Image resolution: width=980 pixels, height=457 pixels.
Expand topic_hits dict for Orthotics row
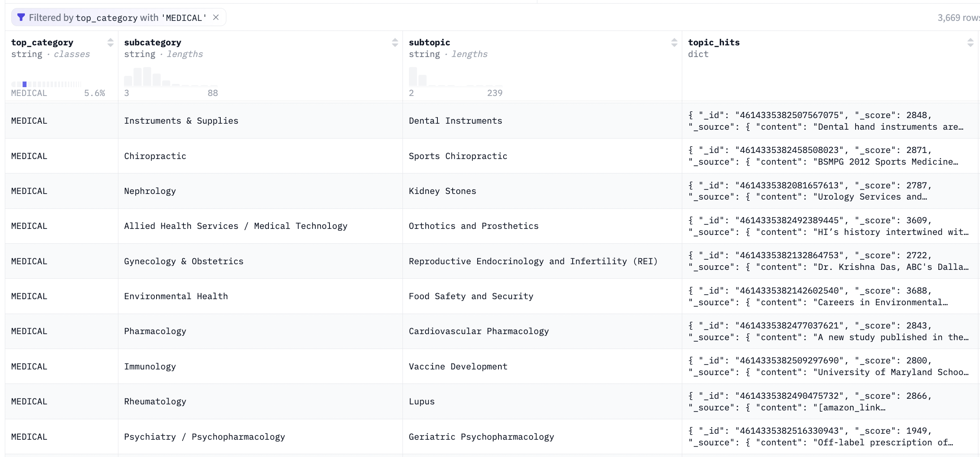click(x=828, y=226)
